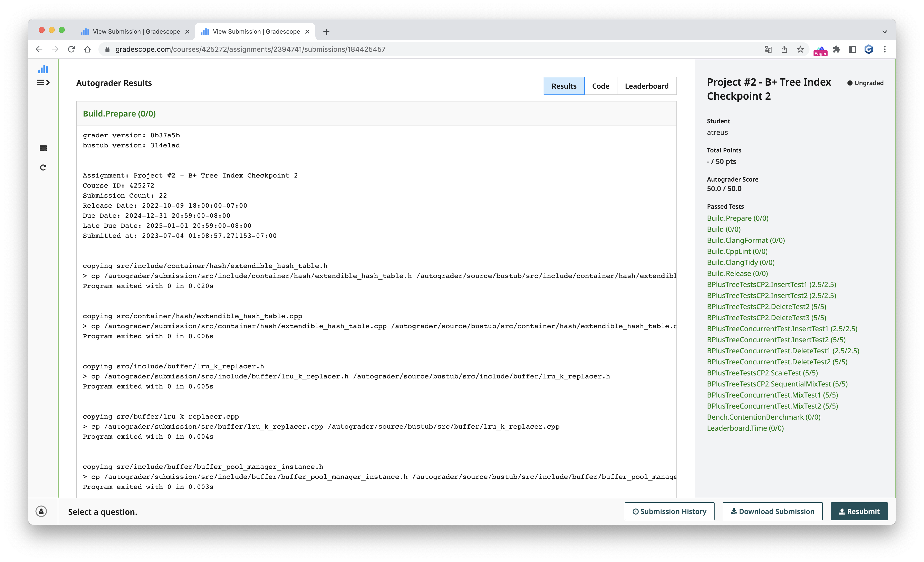
Task: Expand the sidebar navigation menu
Action: [x=43, y=83]
